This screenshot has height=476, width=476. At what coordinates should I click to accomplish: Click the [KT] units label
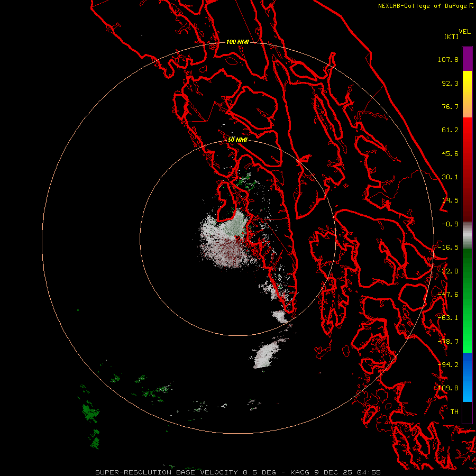point(452,36)
